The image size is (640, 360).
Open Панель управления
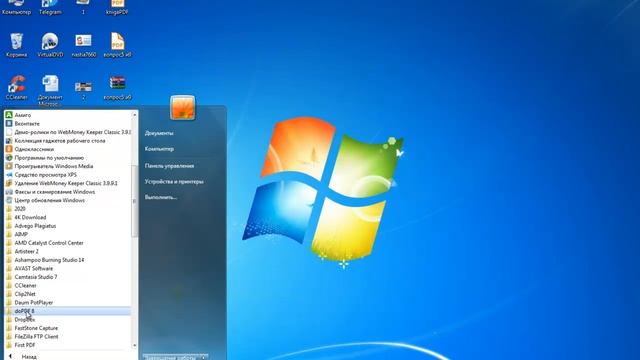pos(169,166)
